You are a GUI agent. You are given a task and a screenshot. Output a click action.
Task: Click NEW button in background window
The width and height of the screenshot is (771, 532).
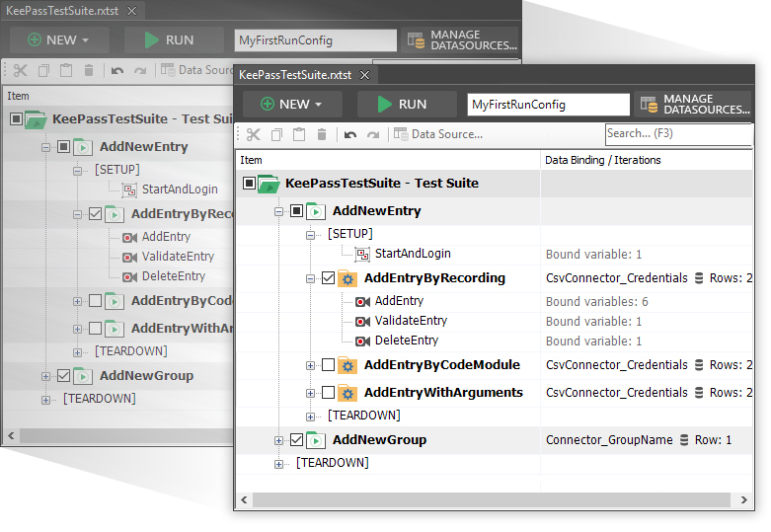pyautogui.click(x=59, y=40)
